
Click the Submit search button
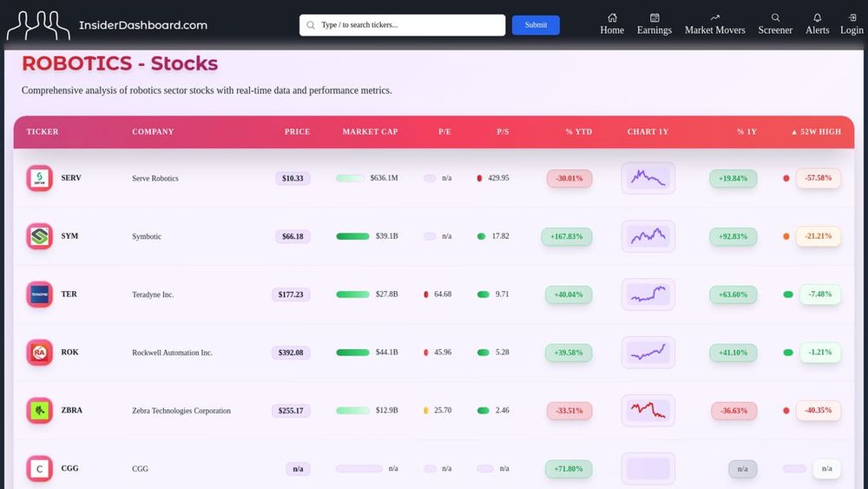[x=536, y=25]
